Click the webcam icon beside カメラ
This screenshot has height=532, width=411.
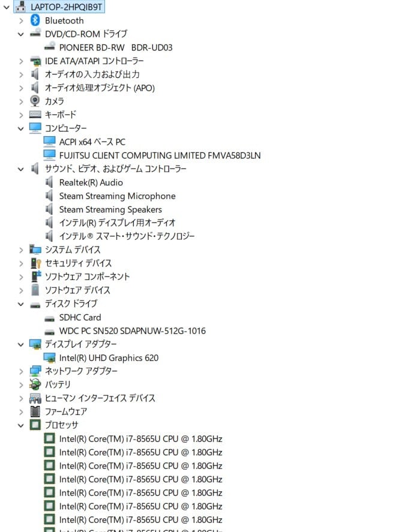(35, 101)
